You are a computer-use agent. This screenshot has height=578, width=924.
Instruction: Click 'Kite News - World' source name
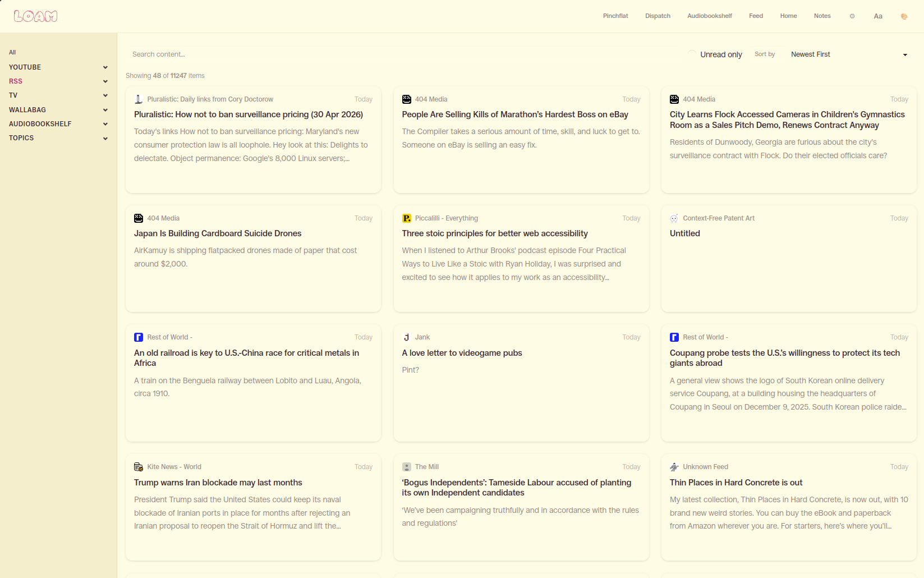(174, 467)
